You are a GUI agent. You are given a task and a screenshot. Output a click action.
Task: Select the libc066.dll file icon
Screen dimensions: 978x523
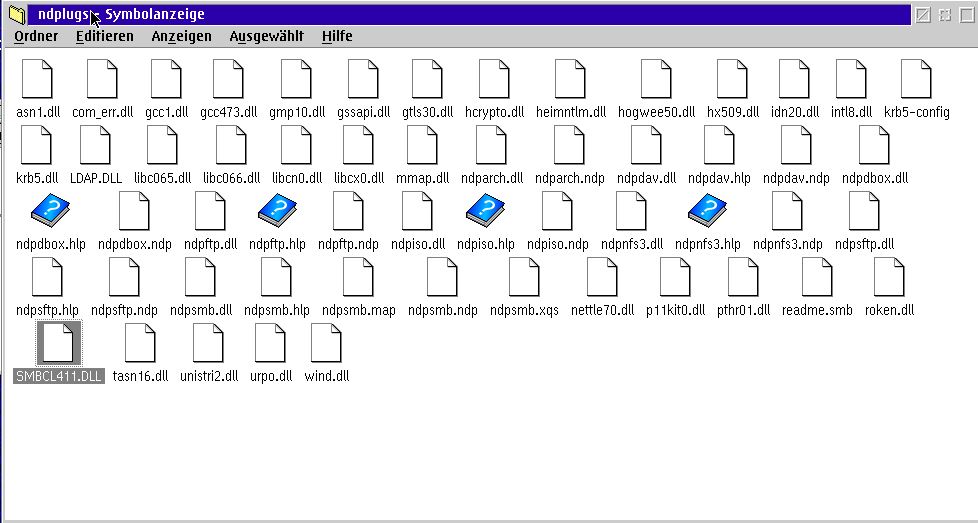point(231,145)
